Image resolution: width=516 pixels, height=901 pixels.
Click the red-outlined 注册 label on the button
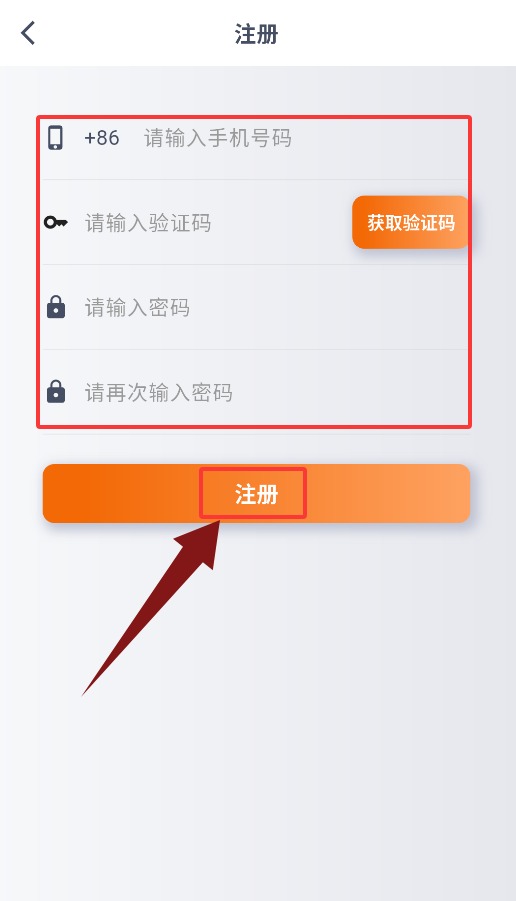tap(253, 493)
